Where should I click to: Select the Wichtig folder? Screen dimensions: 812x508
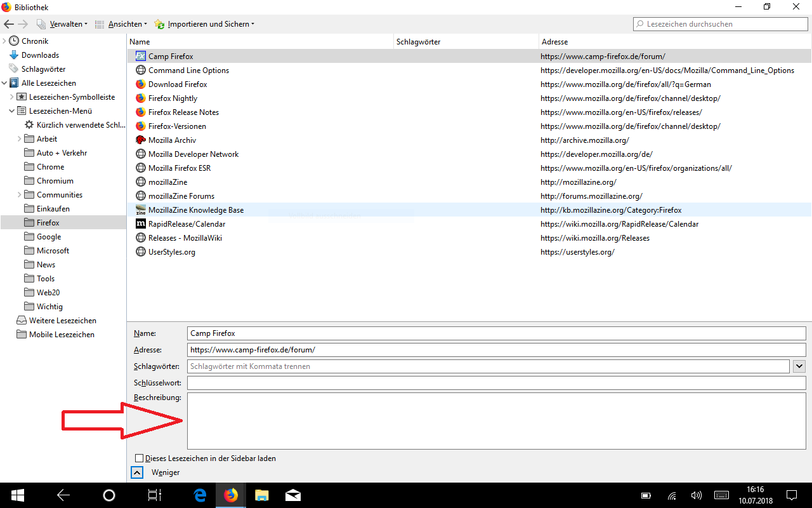(x=49, y=307)
